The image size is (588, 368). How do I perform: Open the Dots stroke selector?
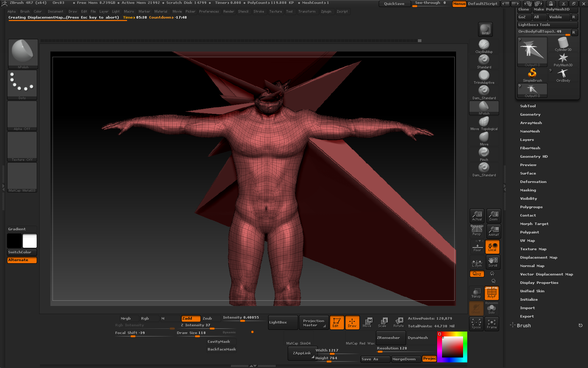(22, 85)
